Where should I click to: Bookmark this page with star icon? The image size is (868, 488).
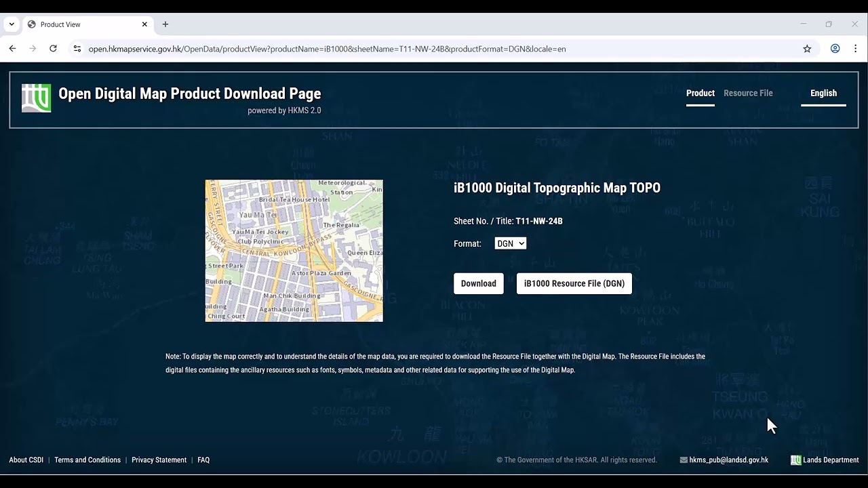tap(807, 49)
